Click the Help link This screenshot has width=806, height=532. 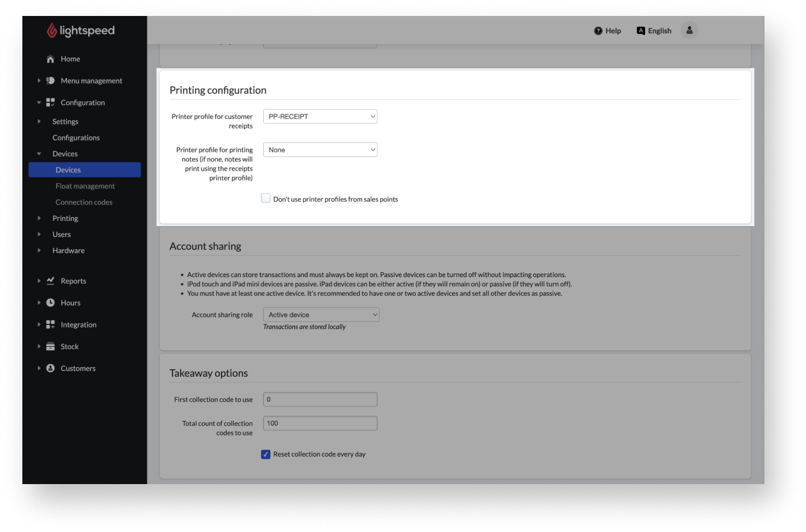(x=613, y=31)
